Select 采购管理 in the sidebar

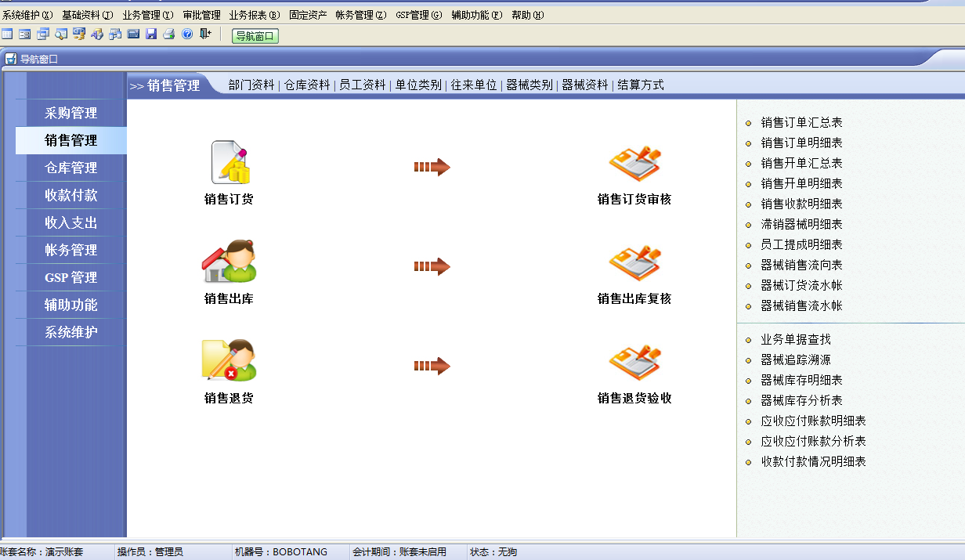click(71, 113)
